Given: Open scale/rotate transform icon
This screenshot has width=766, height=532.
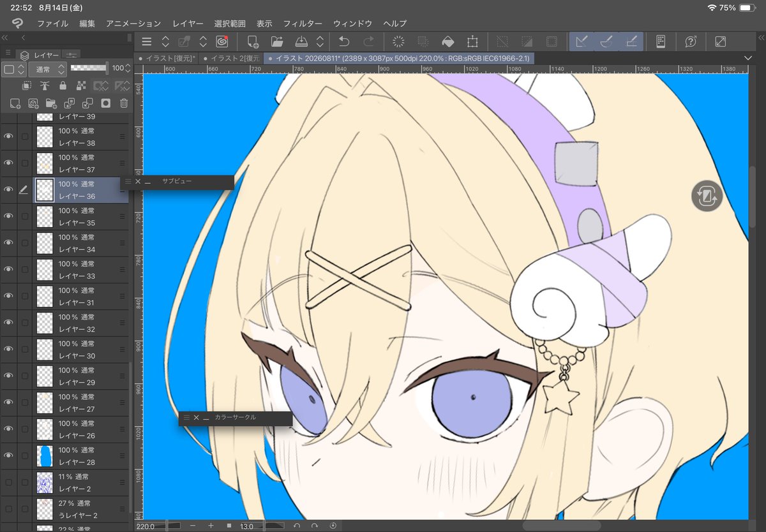Looking at the screenshot, I should 472,42.
